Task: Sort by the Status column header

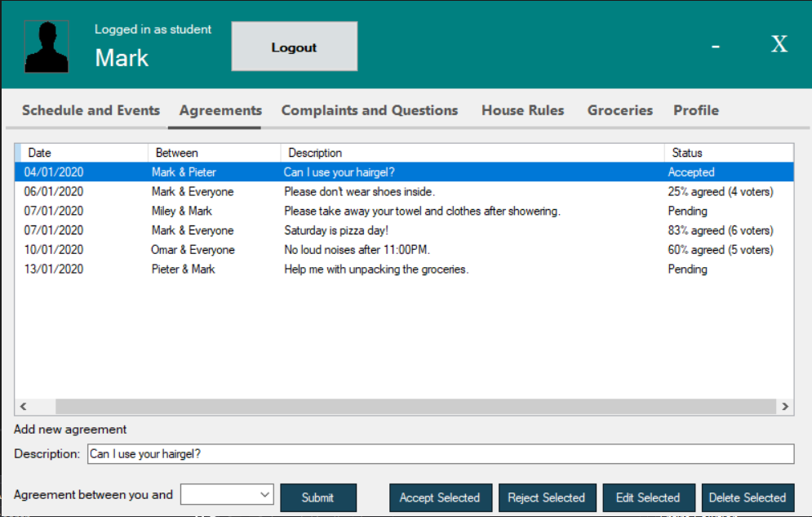Action: [729, 153]
